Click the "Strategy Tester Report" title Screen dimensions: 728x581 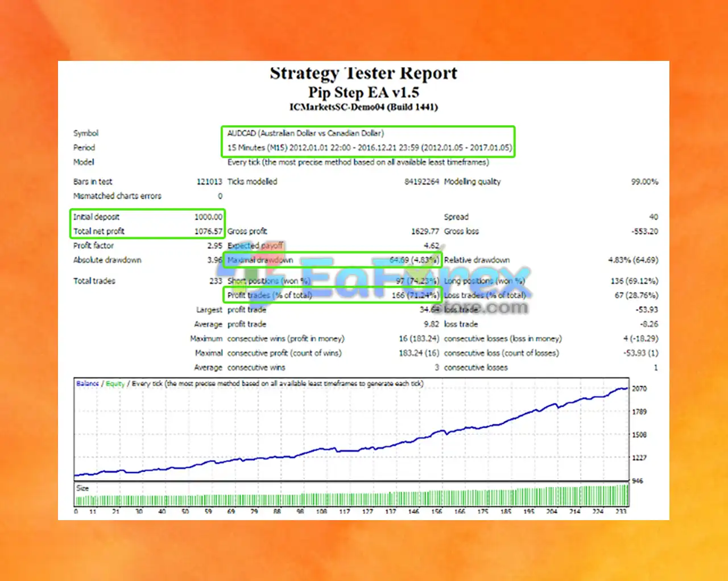(363, 73)
